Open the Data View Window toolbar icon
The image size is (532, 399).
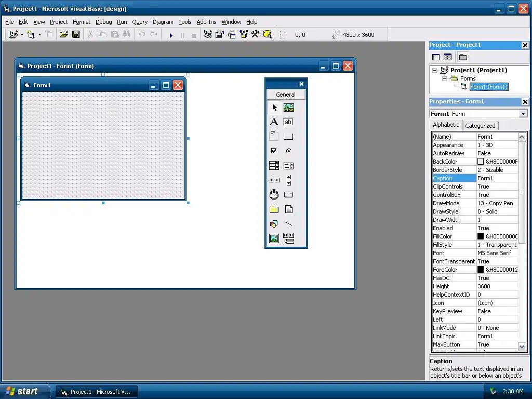(268, 35)
